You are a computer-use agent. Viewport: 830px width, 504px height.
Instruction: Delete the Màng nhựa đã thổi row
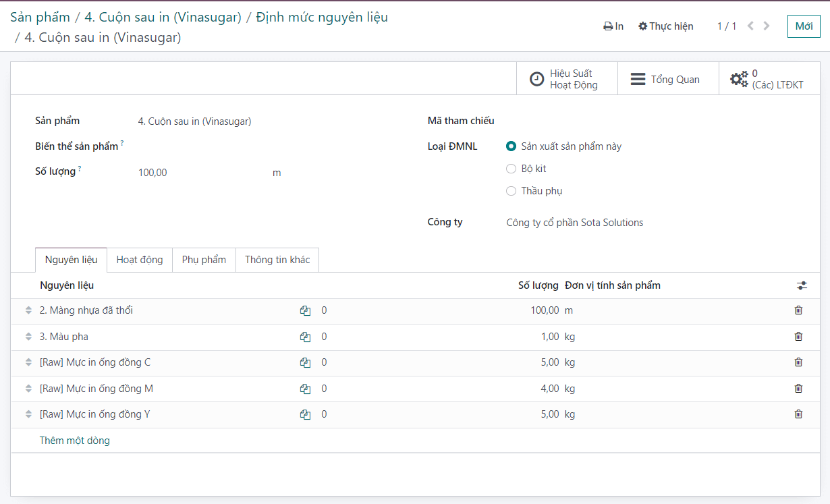point(798,310)
